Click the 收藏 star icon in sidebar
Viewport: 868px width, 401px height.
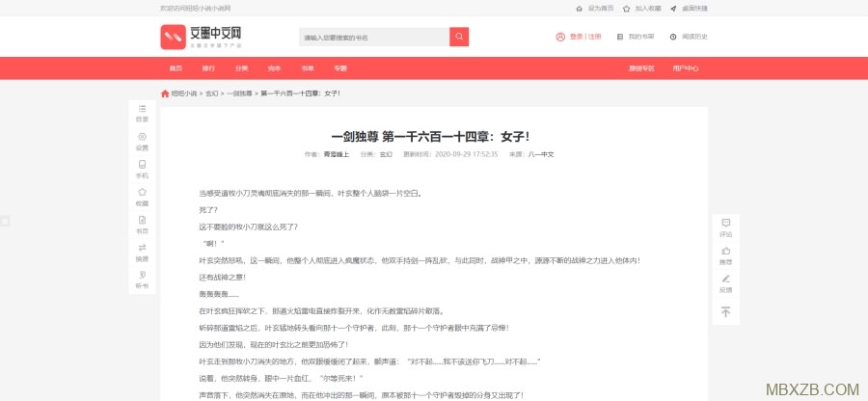tap(143, 192)
